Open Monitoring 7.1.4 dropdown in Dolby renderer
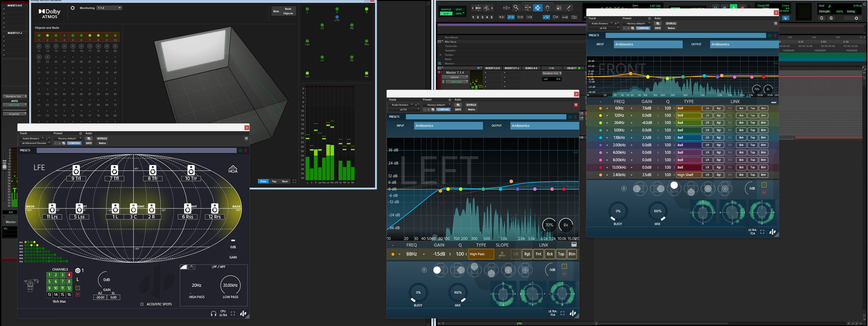Screen dimensions: 868x326 pos(109,8)
